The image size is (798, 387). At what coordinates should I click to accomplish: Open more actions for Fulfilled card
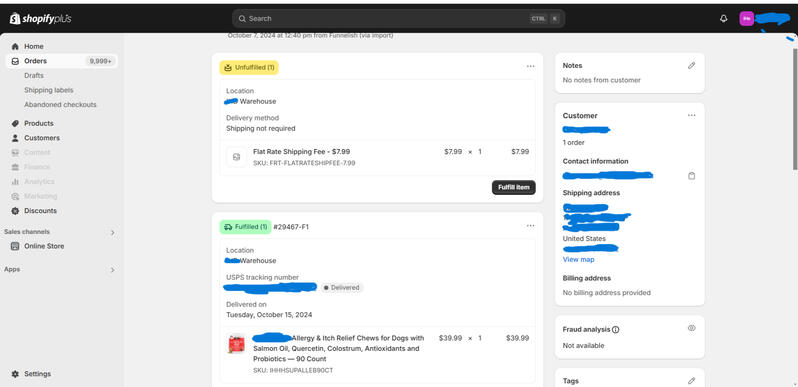click(x=531, y=226)
